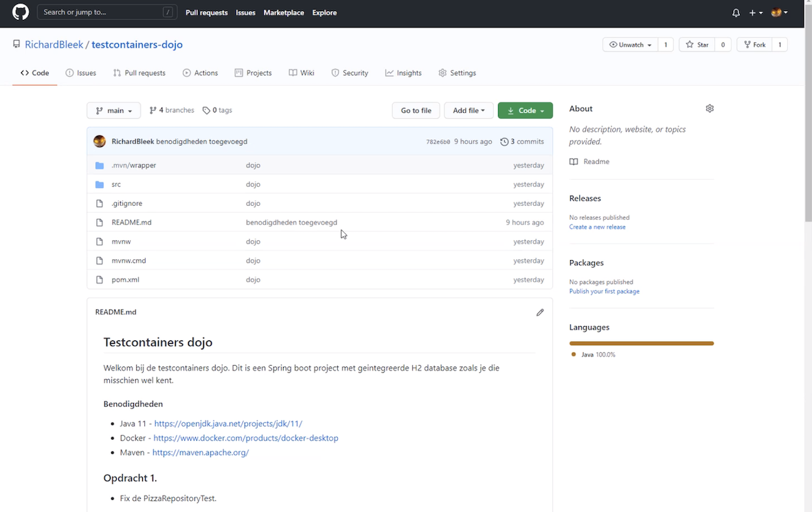Screen dimensions: 812x512
Task: Fork the repository
Action: 754,45
